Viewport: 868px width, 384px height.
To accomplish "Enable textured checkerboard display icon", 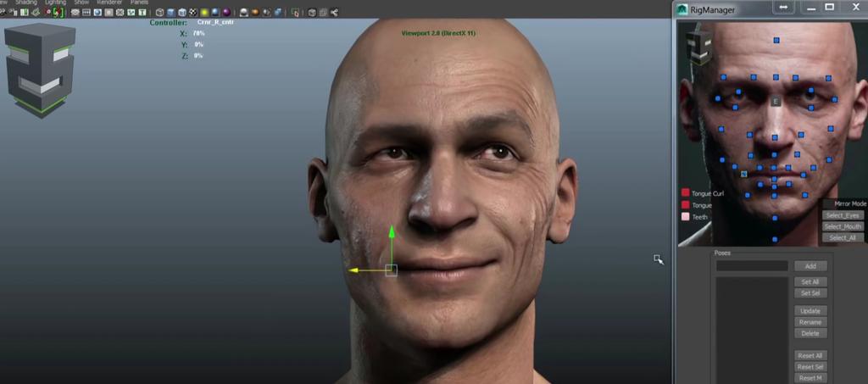I will 192,12.
